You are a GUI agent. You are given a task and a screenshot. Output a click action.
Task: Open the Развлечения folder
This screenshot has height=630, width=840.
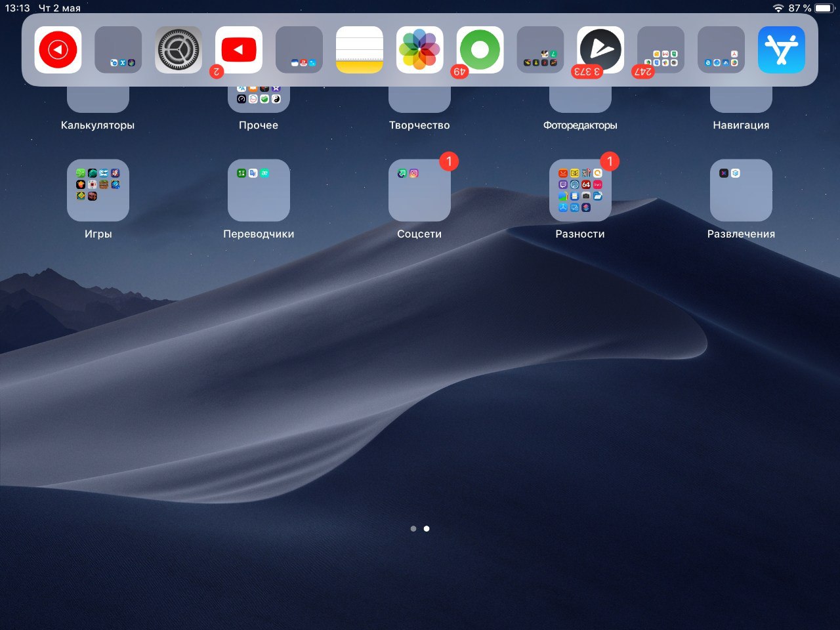click(741, 190)
